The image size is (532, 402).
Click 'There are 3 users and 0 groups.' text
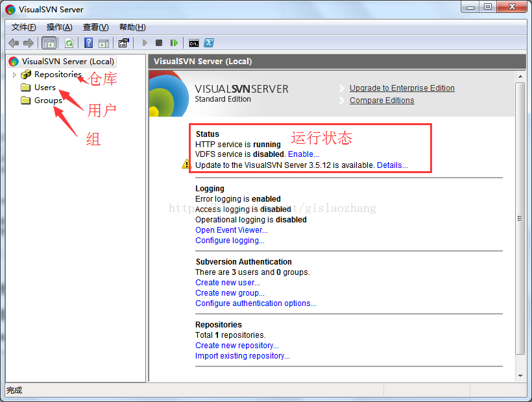click(x=252, y=272)
